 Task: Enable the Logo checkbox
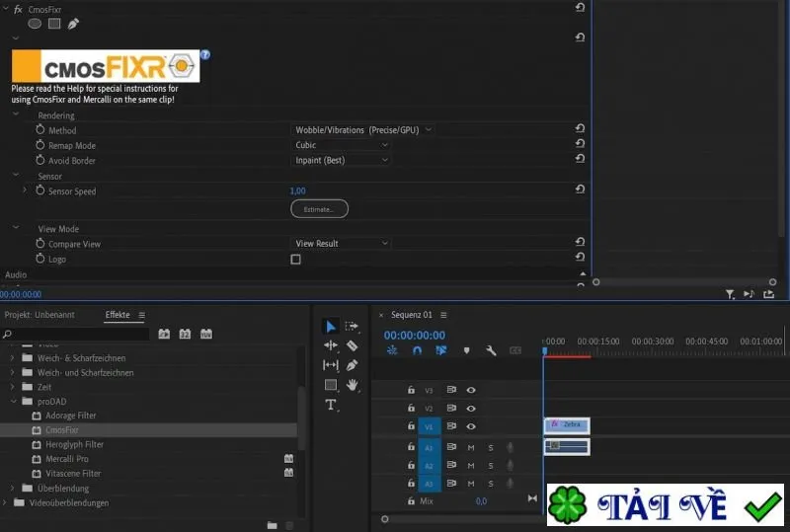pyautogui.click(x=295, y=260)
